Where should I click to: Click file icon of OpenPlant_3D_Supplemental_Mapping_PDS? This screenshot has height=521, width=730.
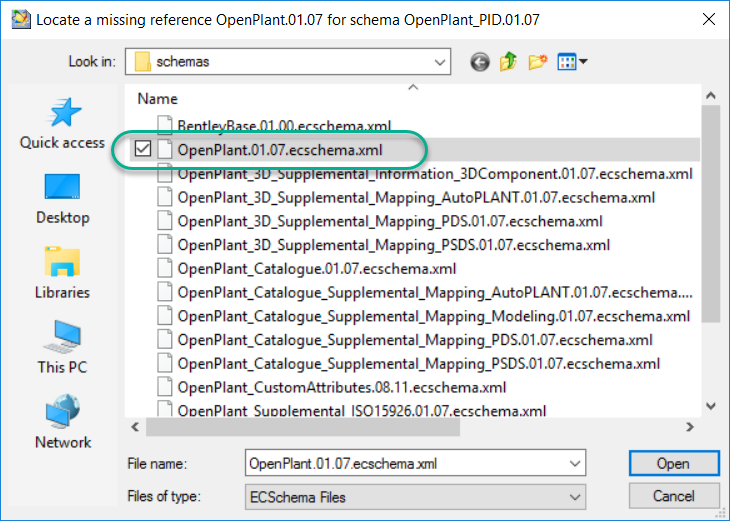164,221
